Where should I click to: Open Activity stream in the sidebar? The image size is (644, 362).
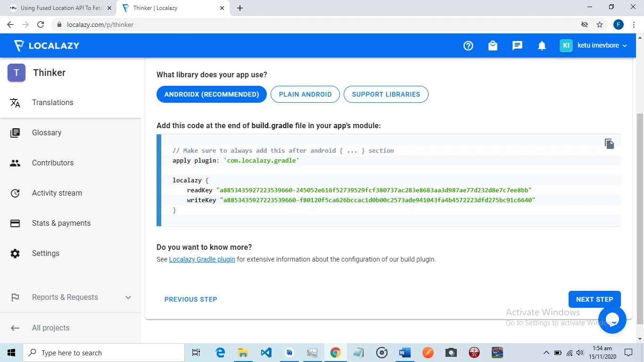coord(71,193)
